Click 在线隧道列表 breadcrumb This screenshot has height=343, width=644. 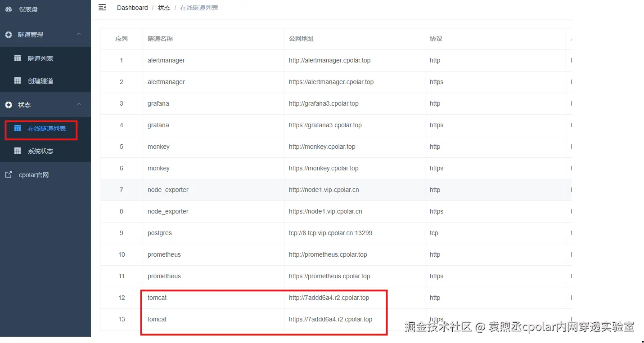tap(199, 8)
